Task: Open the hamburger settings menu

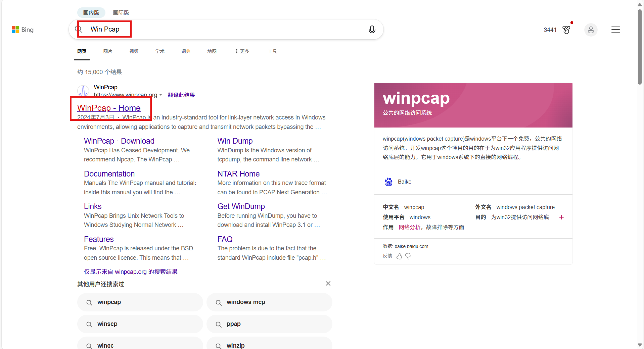Action: pyautogui.click(x=615, y=30)
